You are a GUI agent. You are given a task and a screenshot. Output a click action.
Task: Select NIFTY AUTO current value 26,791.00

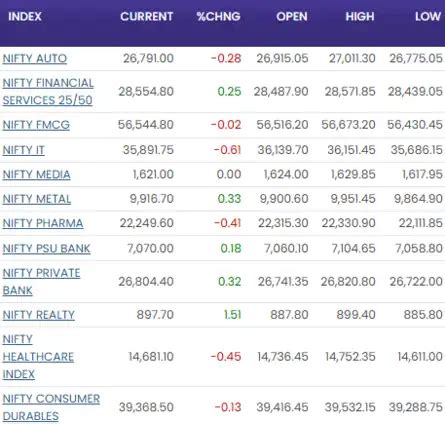click(x=148, y=58)
